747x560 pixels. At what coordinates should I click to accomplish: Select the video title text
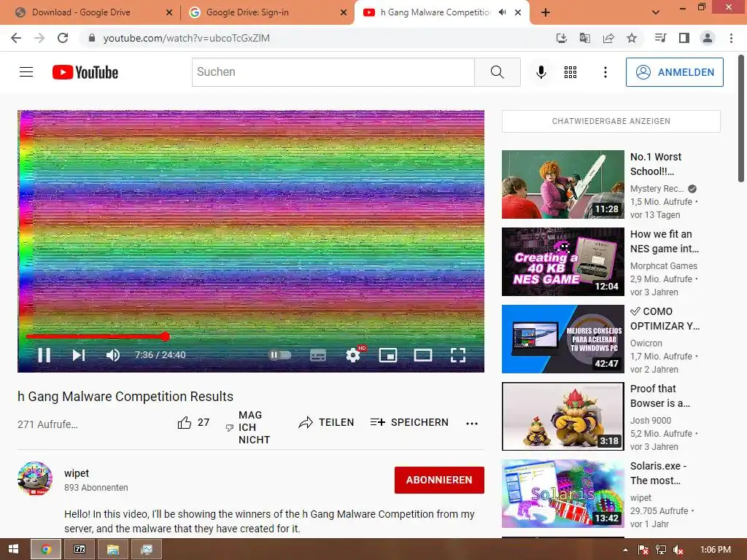[125, 396]
